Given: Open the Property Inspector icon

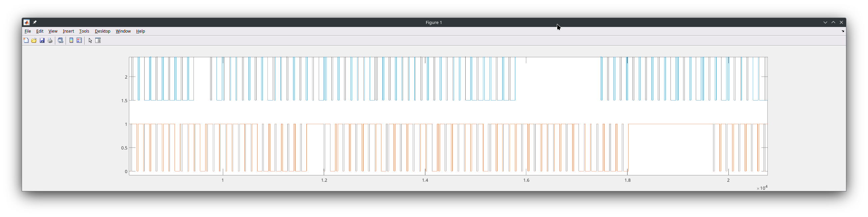Looking at the screenshot, I should [x=98, y=40].
